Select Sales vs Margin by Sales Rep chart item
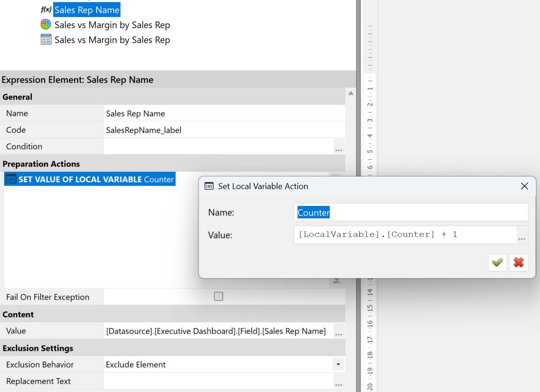 112,25
